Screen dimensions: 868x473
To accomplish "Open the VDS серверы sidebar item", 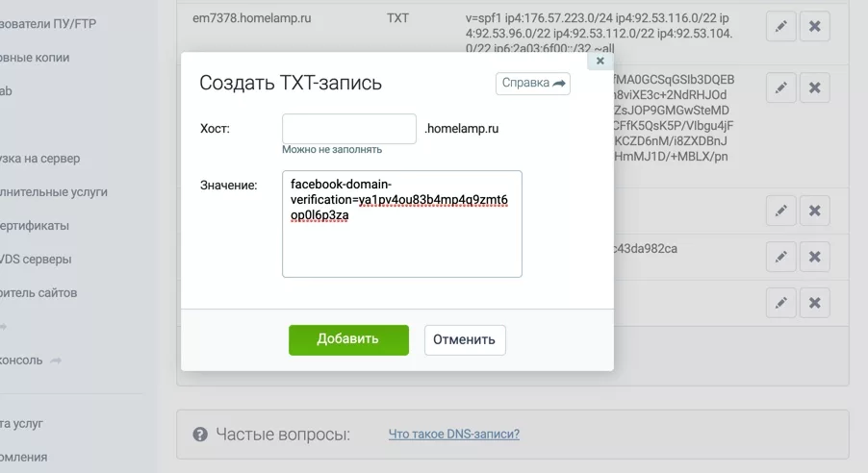I will pos(36,259).
